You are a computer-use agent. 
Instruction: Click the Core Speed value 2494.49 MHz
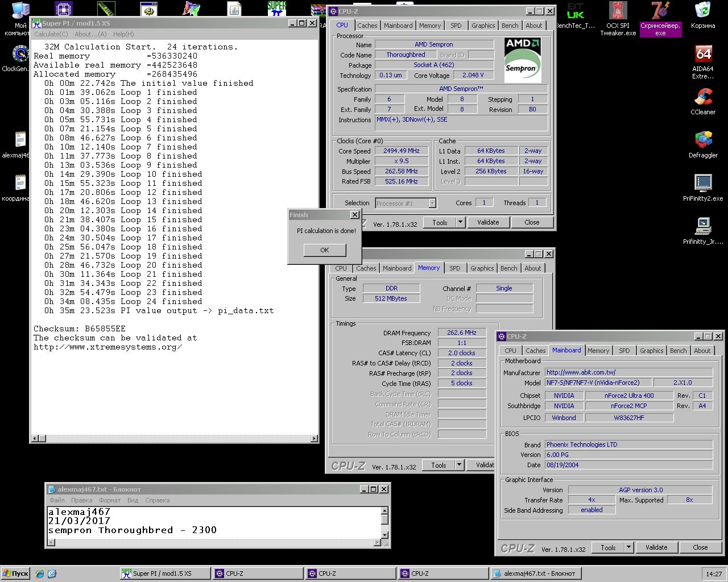(x=401, y=151)
